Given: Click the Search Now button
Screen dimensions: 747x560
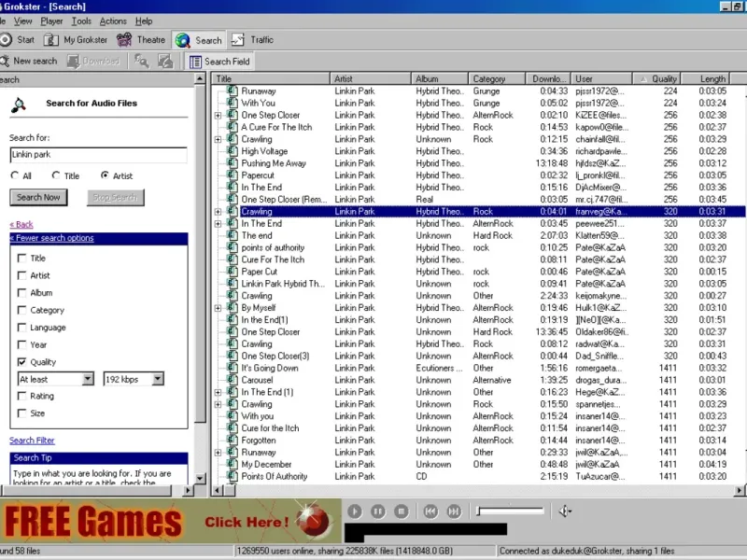Looking at the screenshot, I should pyautogui.click(x=38, y=197).
